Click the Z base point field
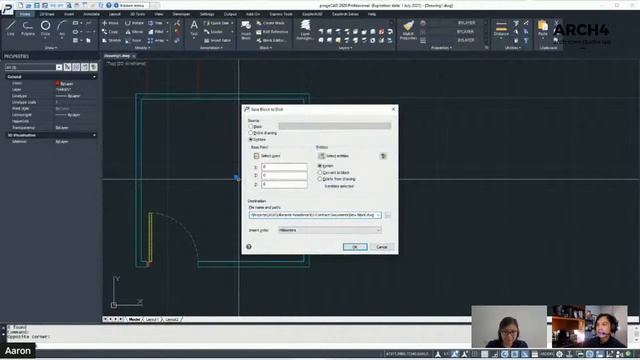The width and height of the screenshot is (640, 360). coord(284,184)
